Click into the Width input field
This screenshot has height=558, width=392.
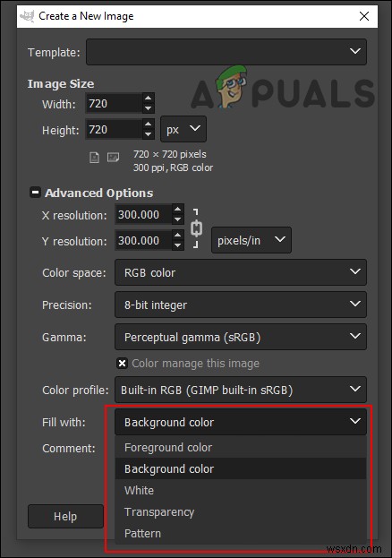pos(114,103)
